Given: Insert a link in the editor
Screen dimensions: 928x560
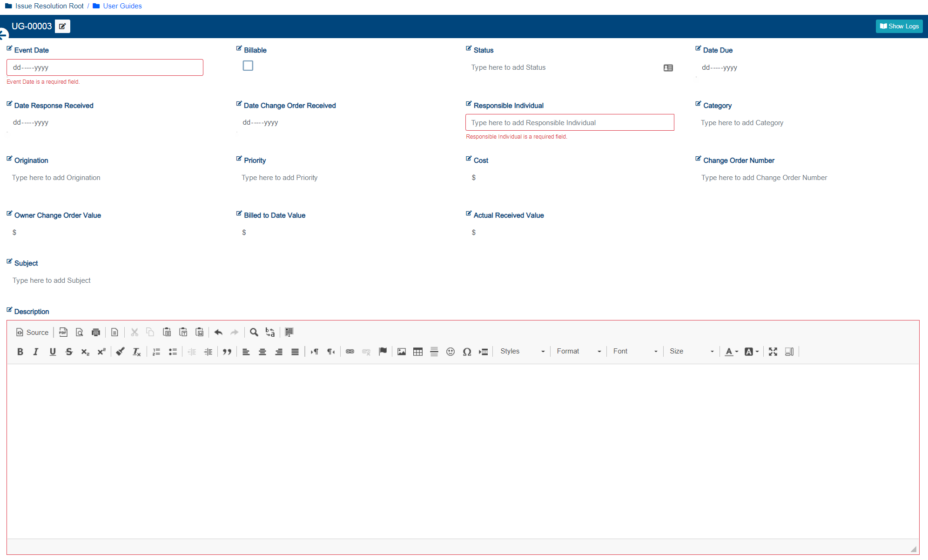Looking at the screenshot, I should coord(350,352).
